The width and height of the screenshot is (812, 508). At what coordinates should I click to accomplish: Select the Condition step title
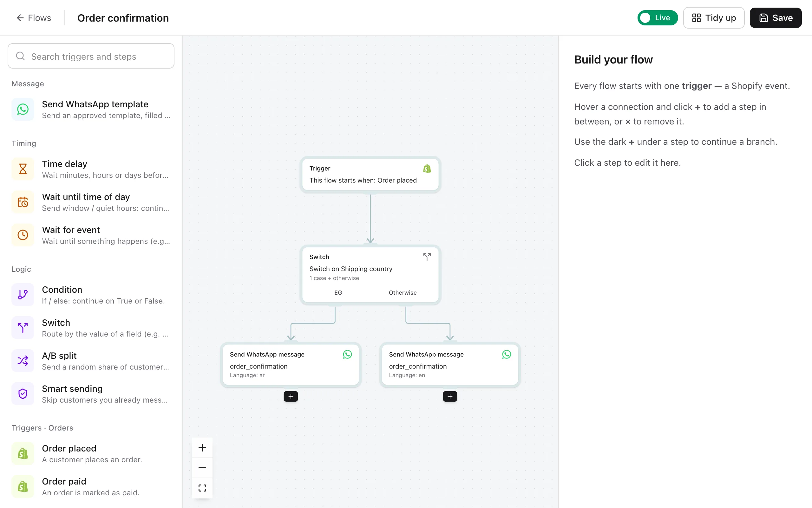point(62,290)
